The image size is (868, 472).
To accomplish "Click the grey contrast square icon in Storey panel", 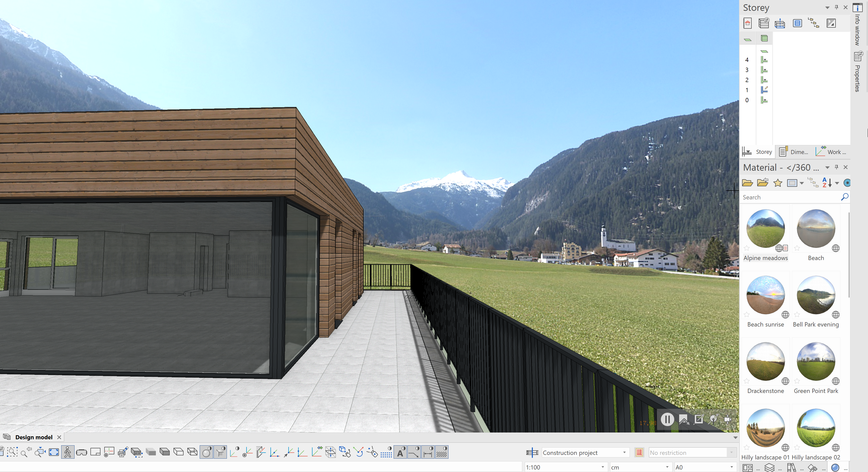I will [x=831, y=23].
